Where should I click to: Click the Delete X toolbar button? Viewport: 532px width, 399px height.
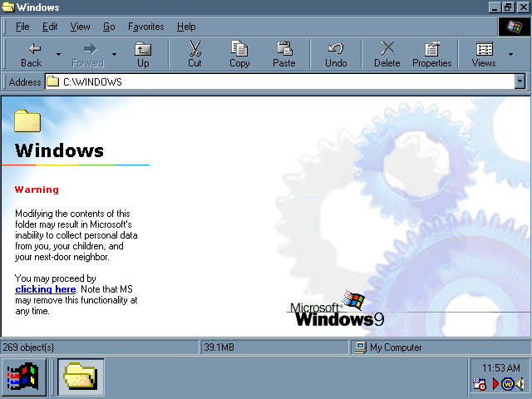coord(387,54)
